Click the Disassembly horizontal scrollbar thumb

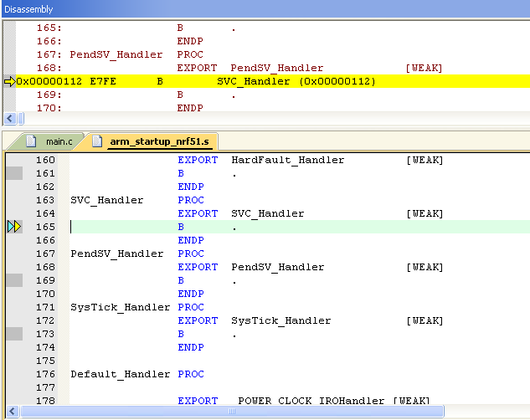pos(21,119)
